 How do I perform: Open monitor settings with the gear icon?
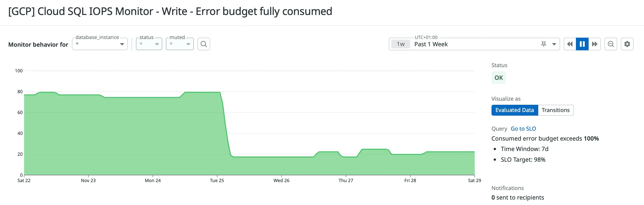[627, 44]
